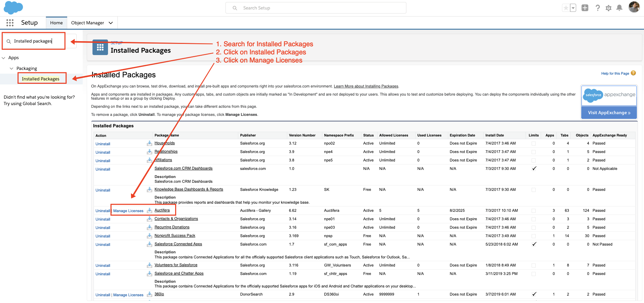Click the Limits checkmark for Salesforce Connected Apps
This screenshot has height=303, width=644.
(x=534, y=244)
